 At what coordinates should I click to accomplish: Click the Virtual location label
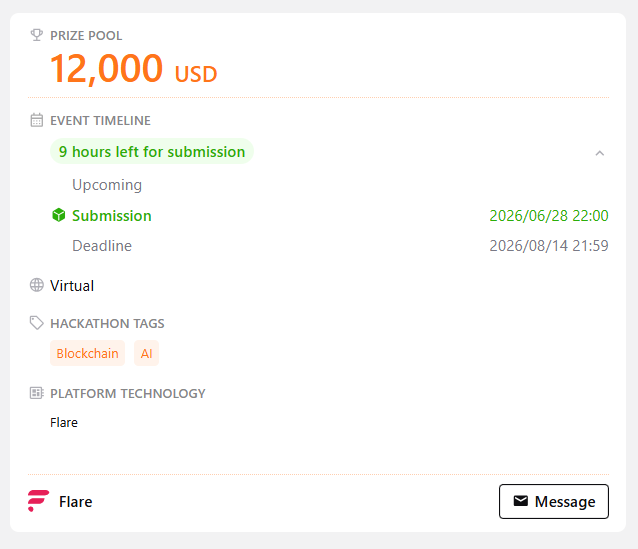(72, 286)
